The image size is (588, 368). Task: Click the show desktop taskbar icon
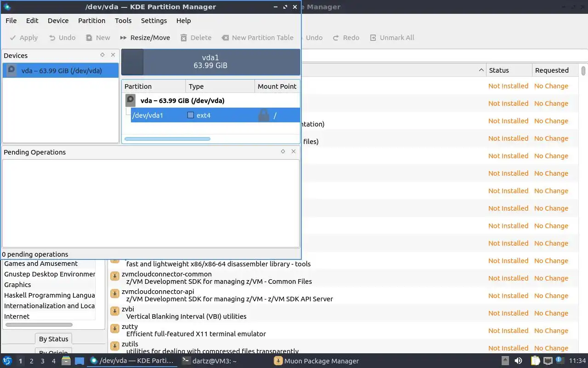(x=79, y=361)
